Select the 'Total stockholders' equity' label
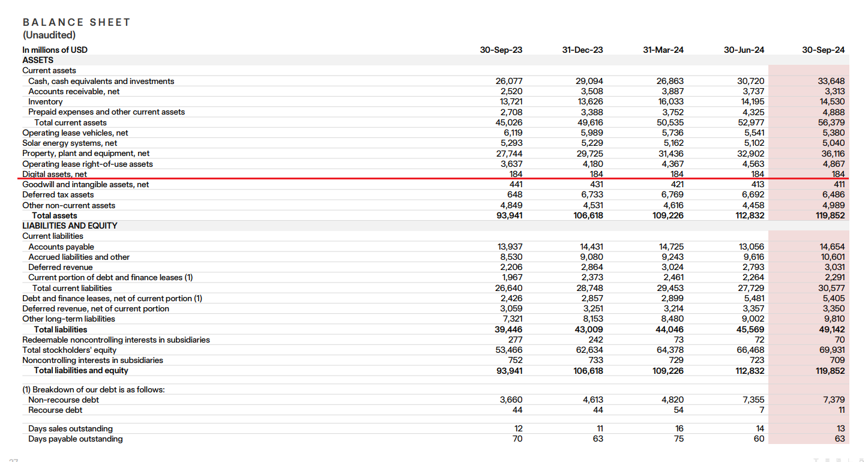Viewport: 868px width, 462px height. click(x=70, y=350)
